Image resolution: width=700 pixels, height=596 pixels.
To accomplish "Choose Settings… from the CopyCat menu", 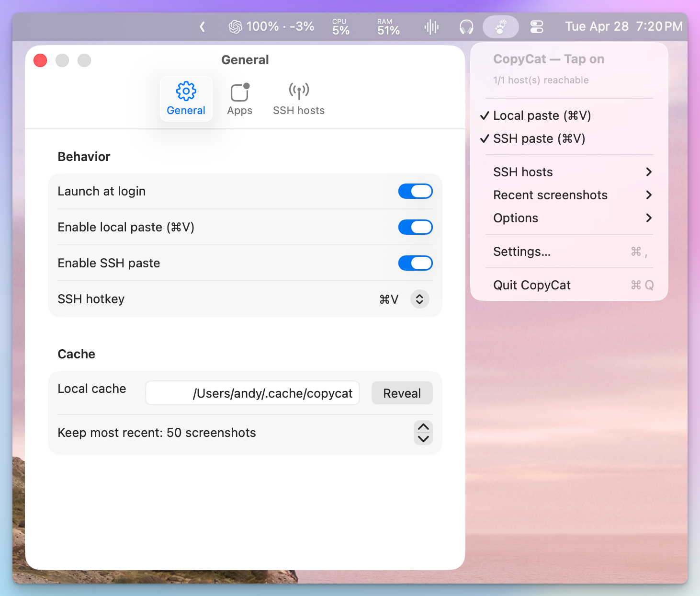I will click(569, 252).
